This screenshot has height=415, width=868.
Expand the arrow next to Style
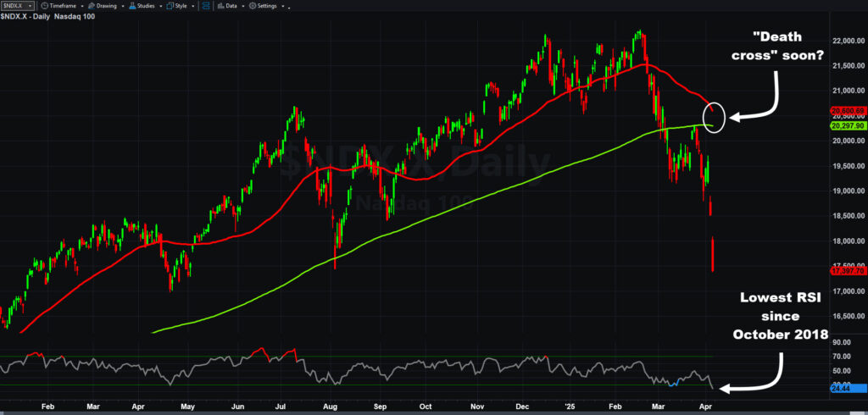point(193,6)
